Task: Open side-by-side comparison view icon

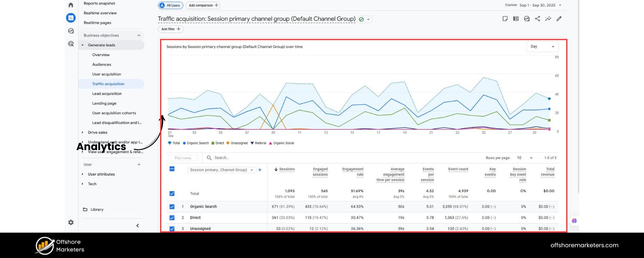Action: pyautogui.click(x=516, y=18)
